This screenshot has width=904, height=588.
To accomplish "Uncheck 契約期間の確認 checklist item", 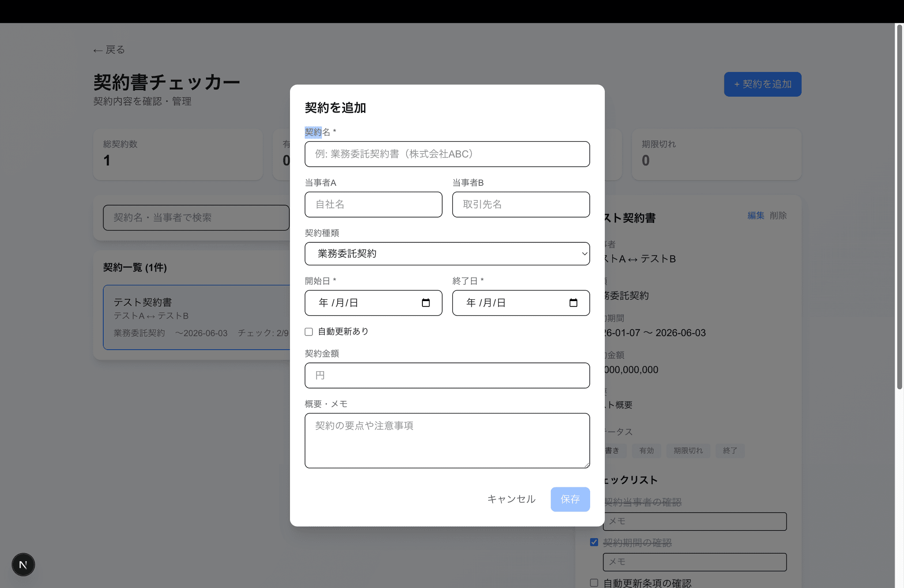I will click(x=594, y=542).
